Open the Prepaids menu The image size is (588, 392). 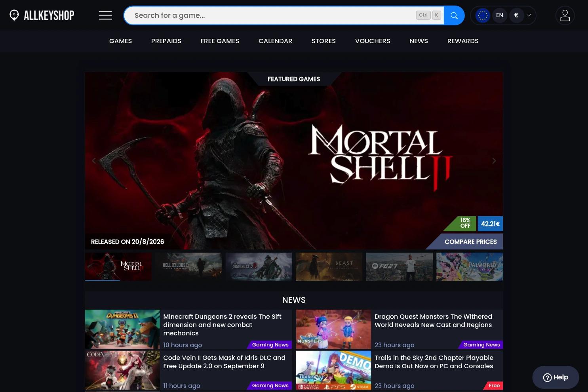click(166, 41)
